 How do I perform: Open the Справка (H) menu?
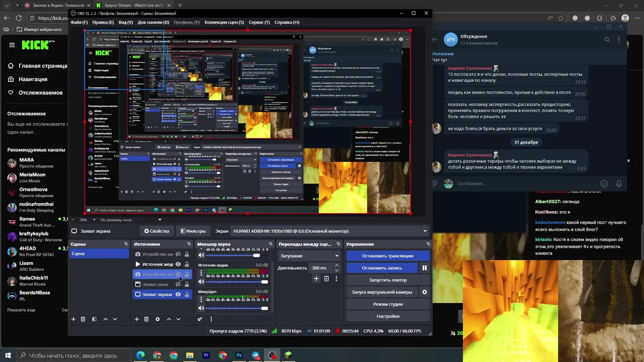(287, 22)
